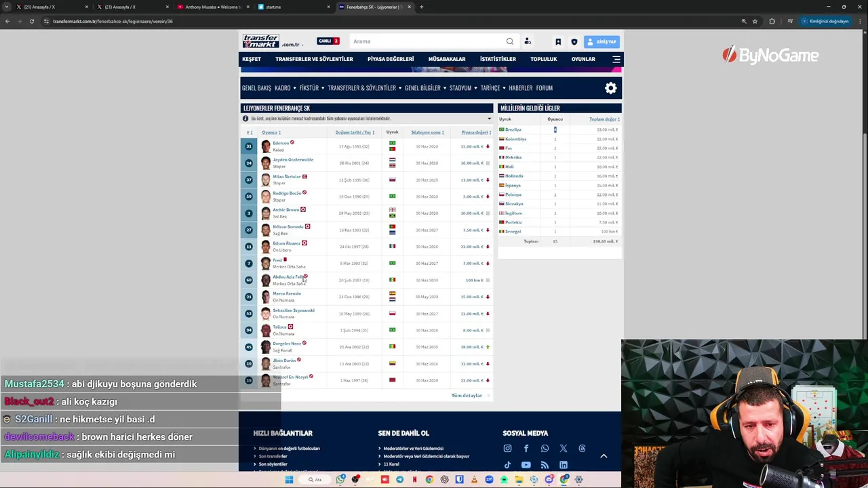Open the MÜSABAKALAR menu
The height and width of the screenshot is (488, 868).
(447, 59)
